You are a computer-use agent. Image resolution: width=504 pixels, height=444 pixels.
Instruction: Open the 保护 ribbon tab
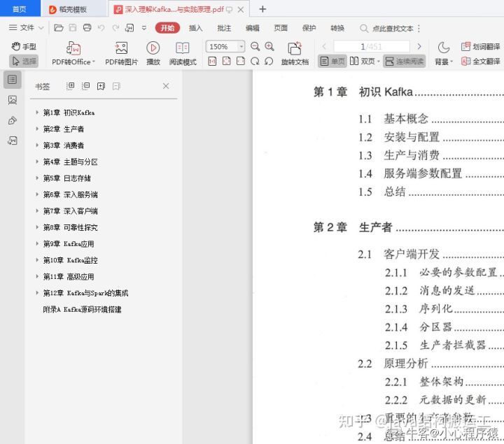(x=309, y=28)
